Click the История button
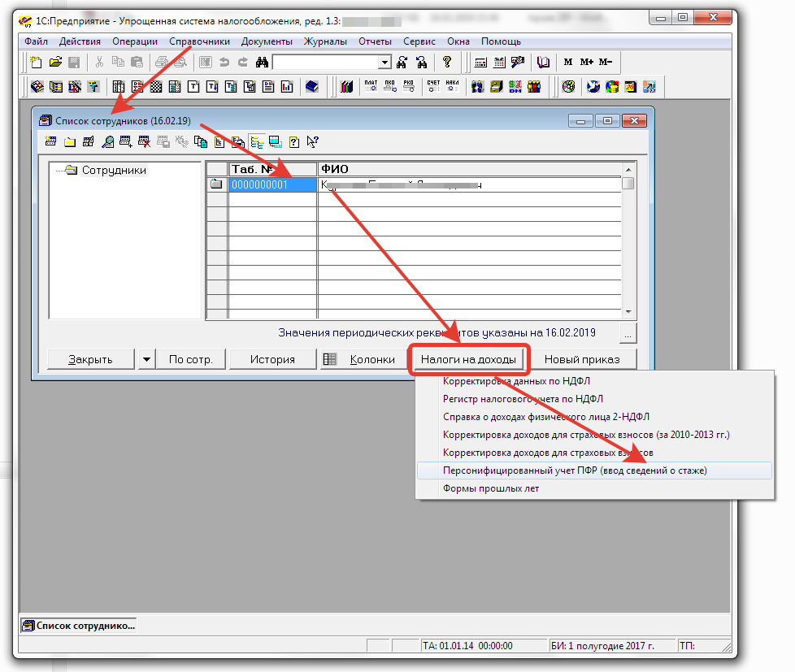The width and height of the screenshot is (795, 672). [272, 359]
